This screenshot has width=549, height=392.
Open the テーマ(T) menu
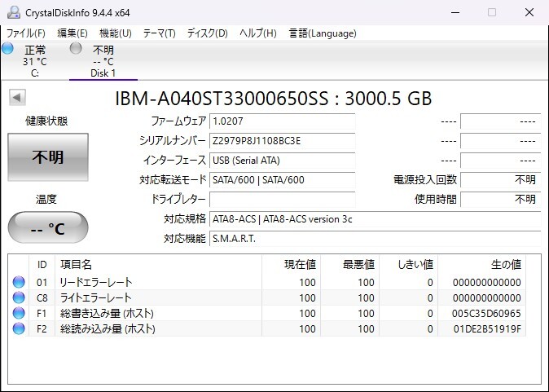160,33
